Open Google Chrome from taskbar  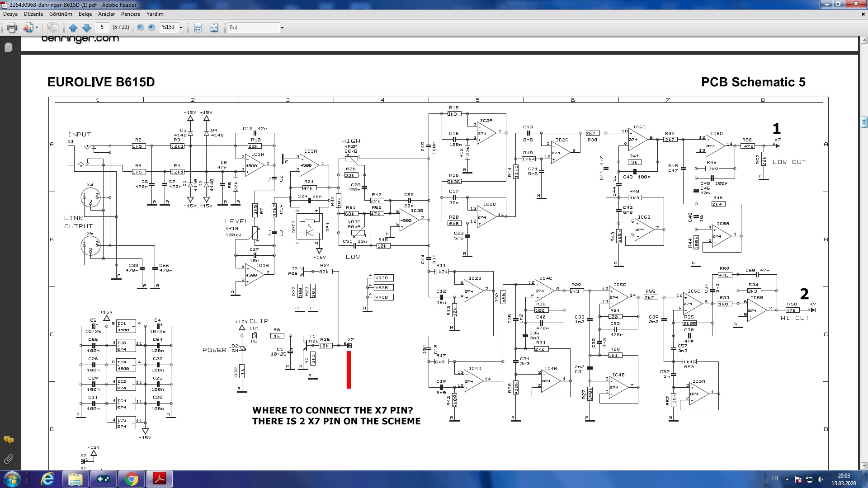click(x=132, y=479)
